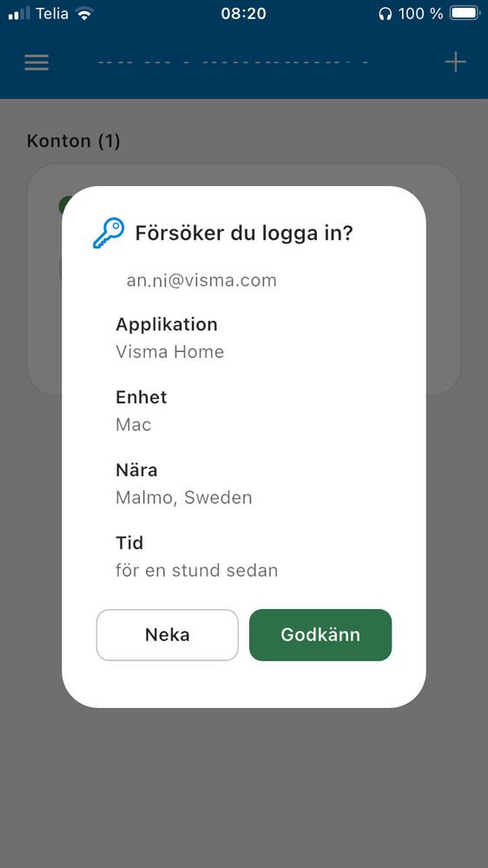Tap the an.ni@visma.com email address

tap(201, 281)
